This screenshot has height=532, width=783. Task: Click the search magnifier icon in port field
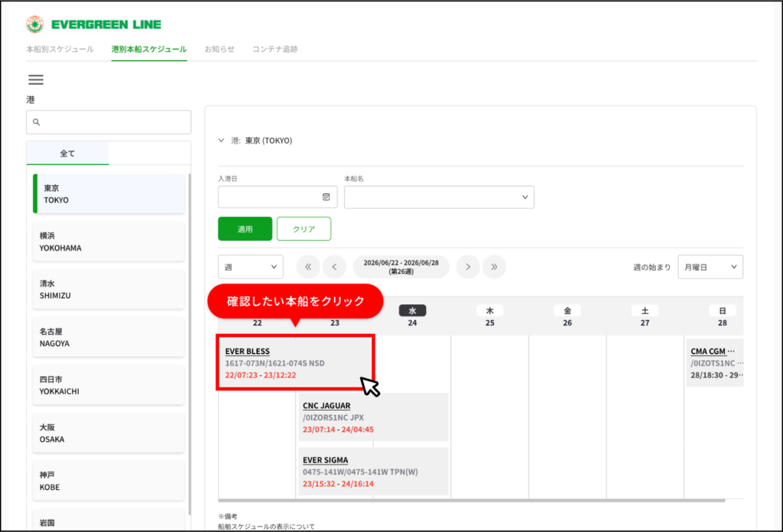[37, 122]
